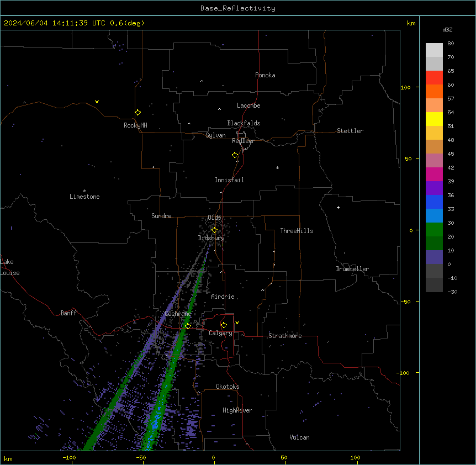This screenshot has height=465, width=476.
Task: Click the Lake Louise map label
Action: point(10,267)
